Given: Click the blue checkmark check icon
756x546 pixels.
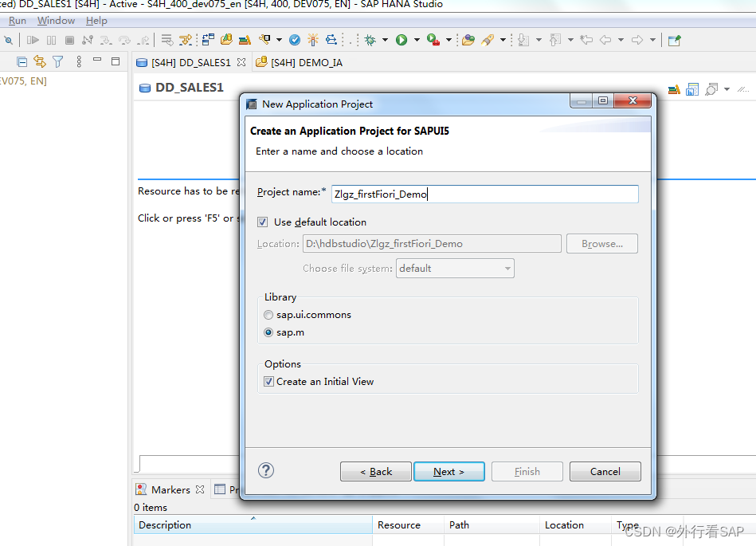Looking at the screenshot, I should pyautogui.click(x=295, y=40).
